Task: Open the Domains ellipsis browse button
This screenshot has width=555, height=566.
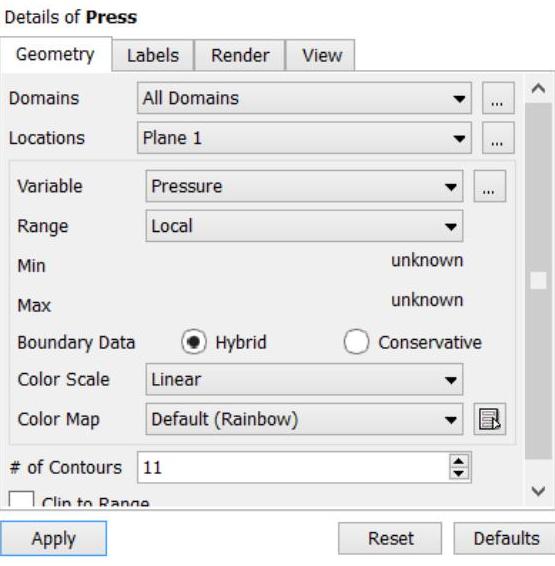Action: [x=498, y=98]
